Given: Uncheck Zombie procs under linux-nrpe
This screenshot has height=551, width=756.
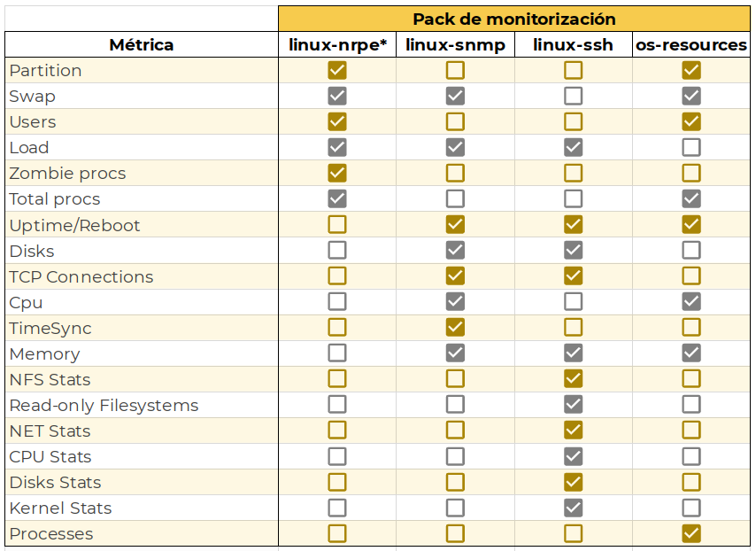Looking at the screenshot, I should point(337,173).
